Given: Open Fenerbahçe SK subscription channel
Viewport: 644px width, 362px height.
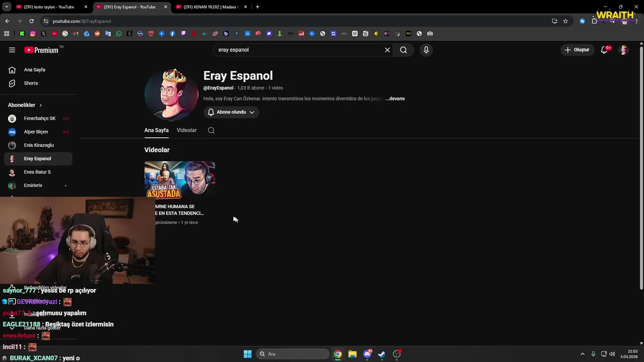Looking at the screenshot, I should coord(38,119).
